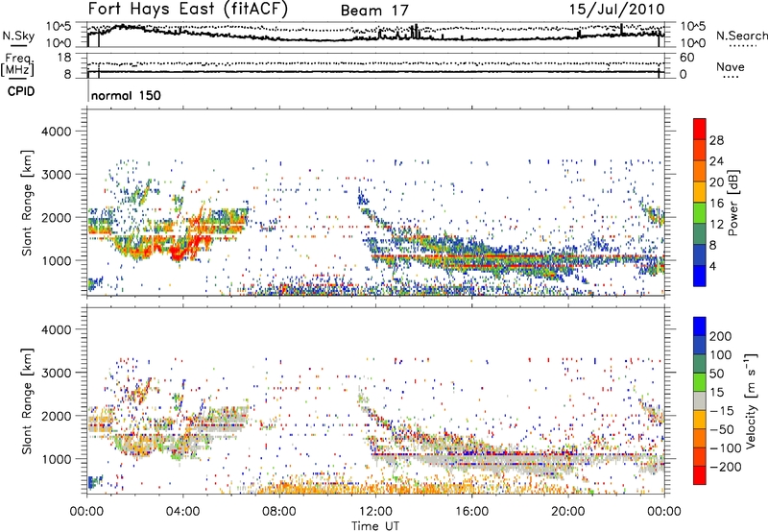This screenshot has height=532, width=768.
Task: Click the 'Freq. [MHz]' axis label
Action: pos(18,64)
